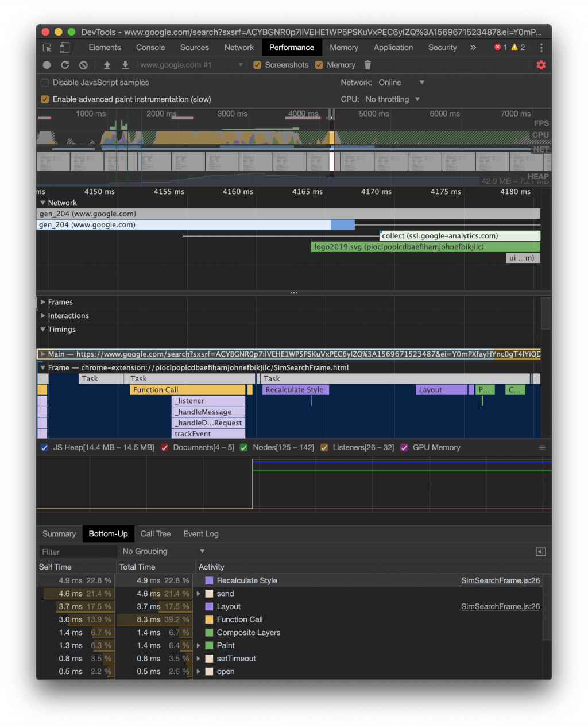Collapse the Frame chrome-extension track
The image size is (588, 728).
(x=43, y=368)
